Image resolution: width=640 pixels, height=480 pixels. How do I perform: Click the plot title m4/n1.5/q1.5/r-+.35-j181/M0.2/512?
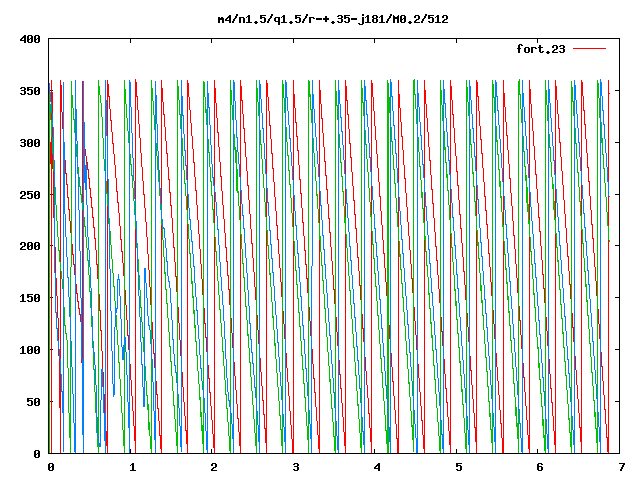(x=333, y=20)
